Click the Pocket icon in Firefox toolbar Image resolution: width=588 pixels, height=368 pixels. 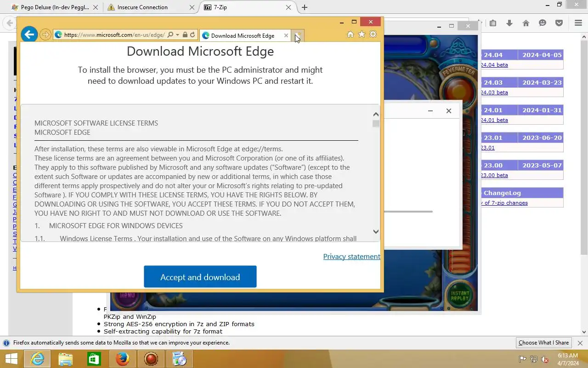point(559,23)
